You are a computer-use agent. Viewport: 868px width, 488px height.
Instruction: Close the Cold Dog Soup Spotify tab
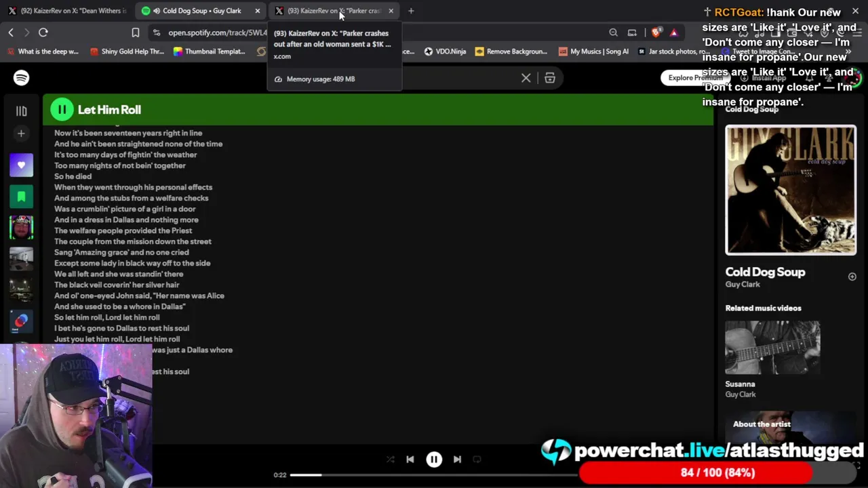click(x=257, y=11)
